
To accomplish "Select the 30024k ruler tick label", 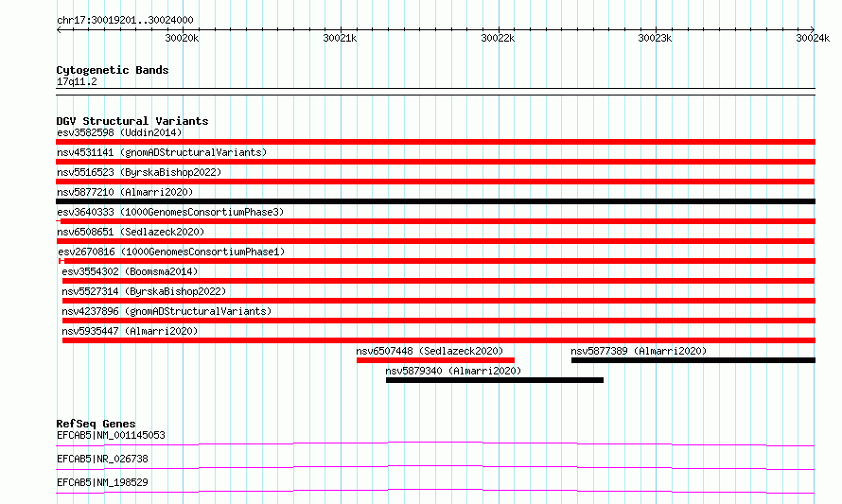I will [x=813, y=38].
